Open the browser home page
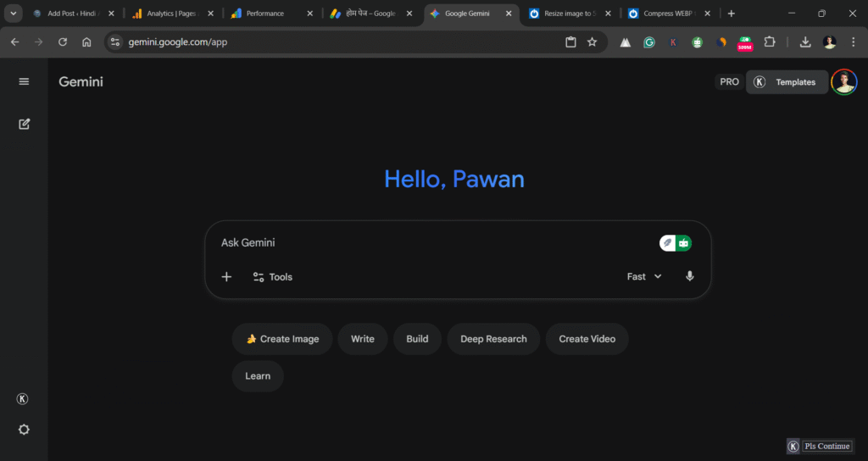This screenshot has height=461, width=868. click(x=86, y=42)
